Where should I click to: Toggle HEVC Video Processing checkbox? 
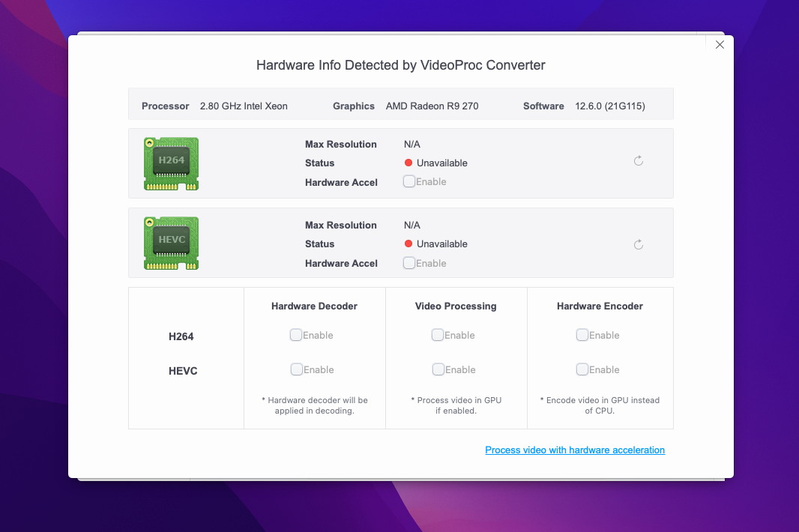tap(438, 369)
